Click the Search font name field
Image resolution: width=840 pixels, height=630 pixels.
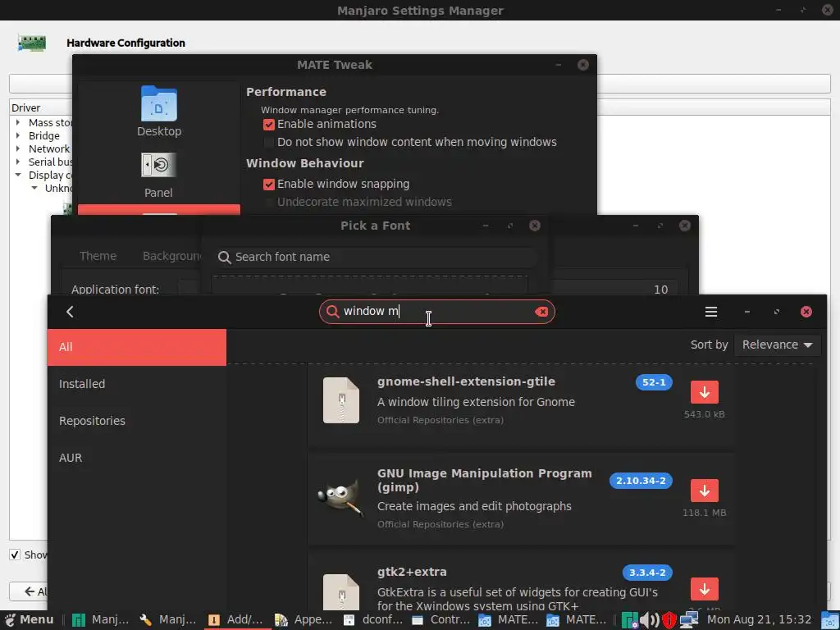(x=375, y=257)
